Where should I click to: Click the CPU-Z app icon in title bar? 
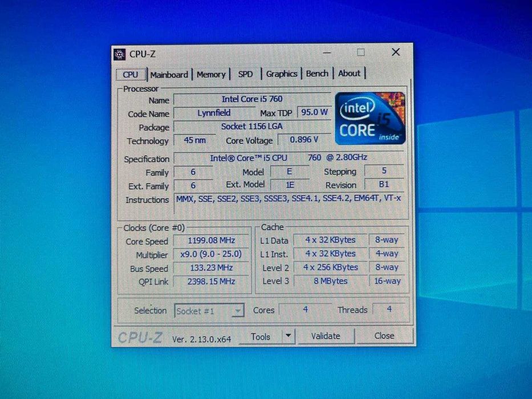click(119, 54)
